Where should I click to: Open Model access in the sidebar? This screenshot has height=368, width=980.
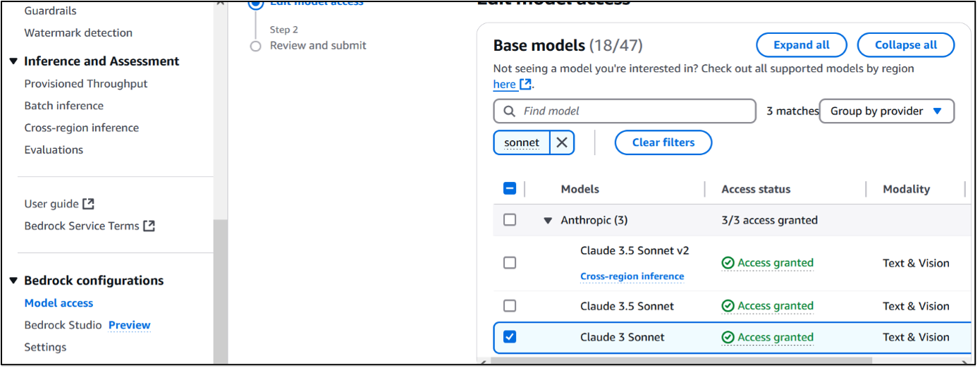pyautogui.click(x=59, y=303)
